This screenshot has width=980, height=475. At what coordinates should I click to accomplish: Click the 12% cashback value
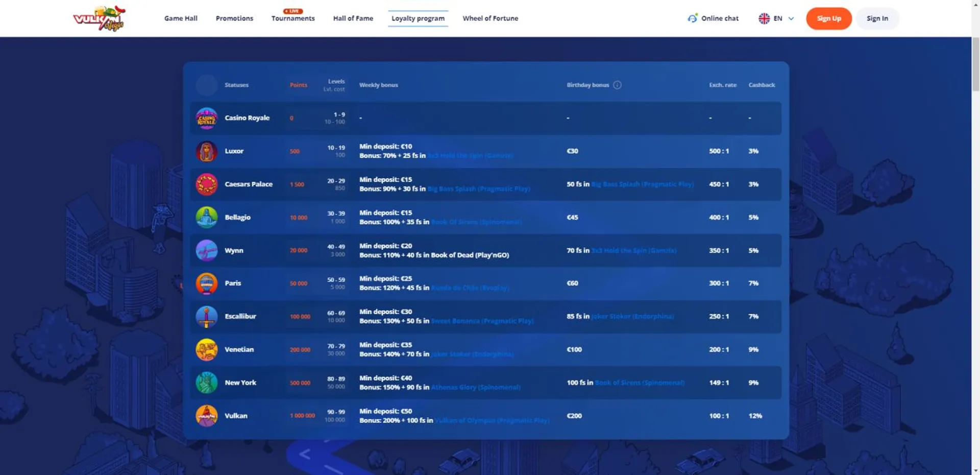click(755, 416)
